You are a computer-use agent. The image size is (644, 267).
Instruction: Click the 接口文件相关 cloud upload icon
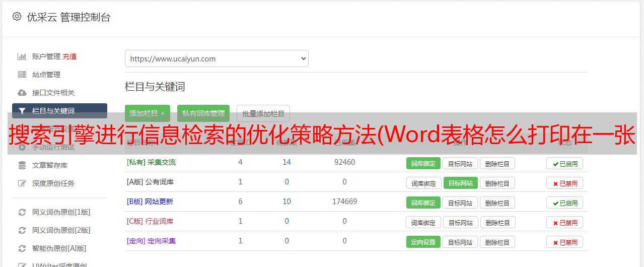click(22, 93)
